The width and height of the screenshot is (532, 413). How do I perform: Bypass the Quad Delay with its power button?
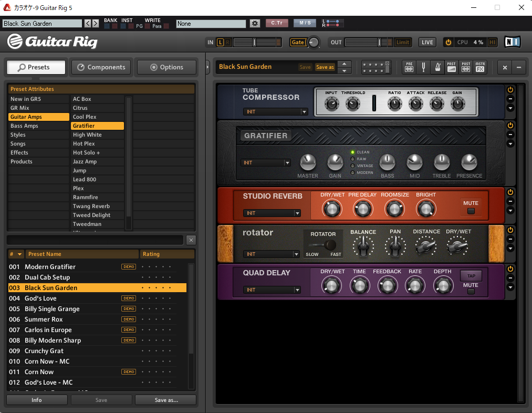point(510,269)
